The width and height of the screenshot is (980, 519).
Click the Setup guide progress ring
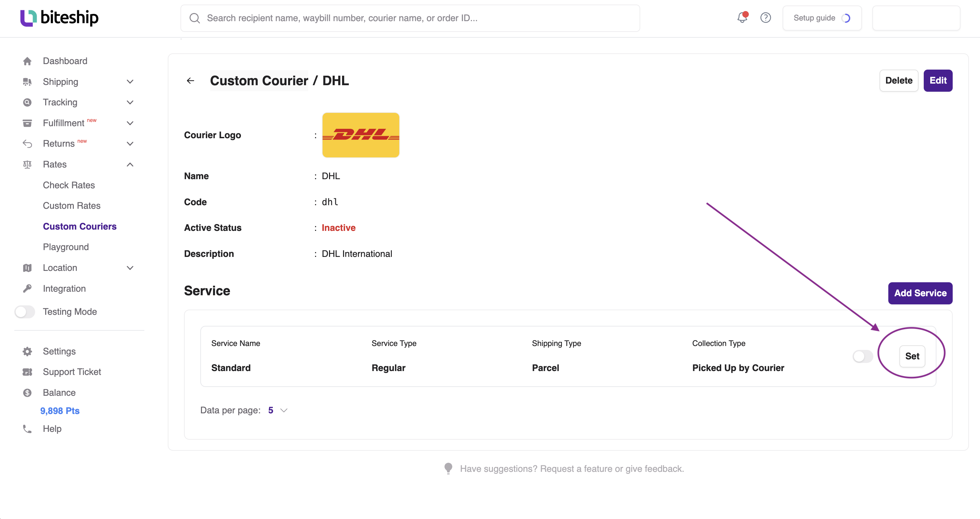tap(846, 18)
